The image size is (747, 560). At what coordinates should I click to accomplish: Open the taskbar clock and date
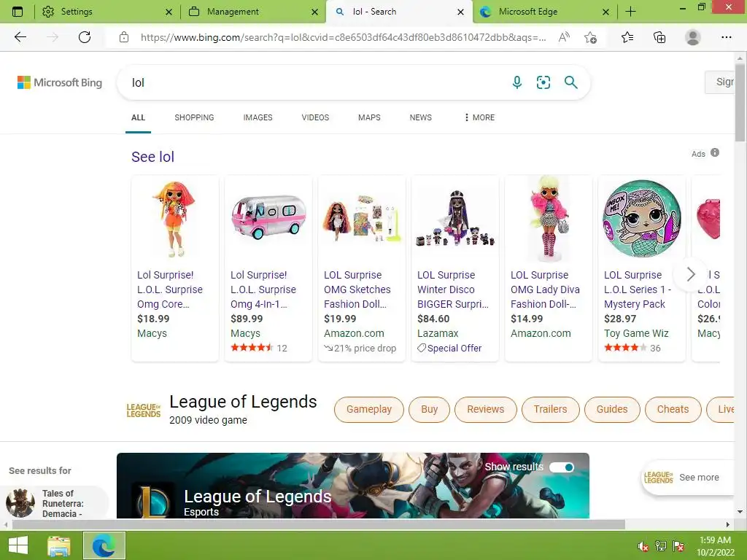(x=716, y=545)
